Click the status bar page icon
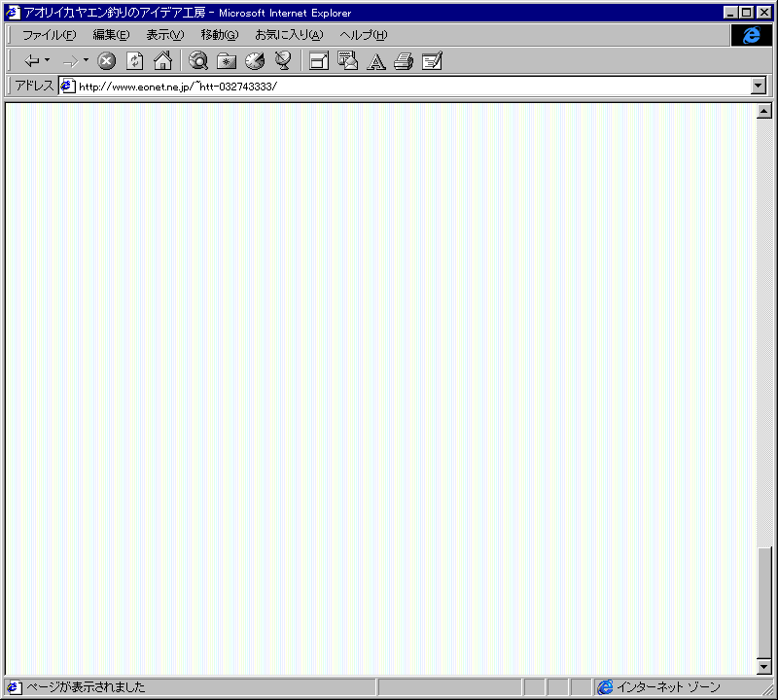Image resolution: width=778 pixels, height=700 pixels. click(x=14, y=687)
